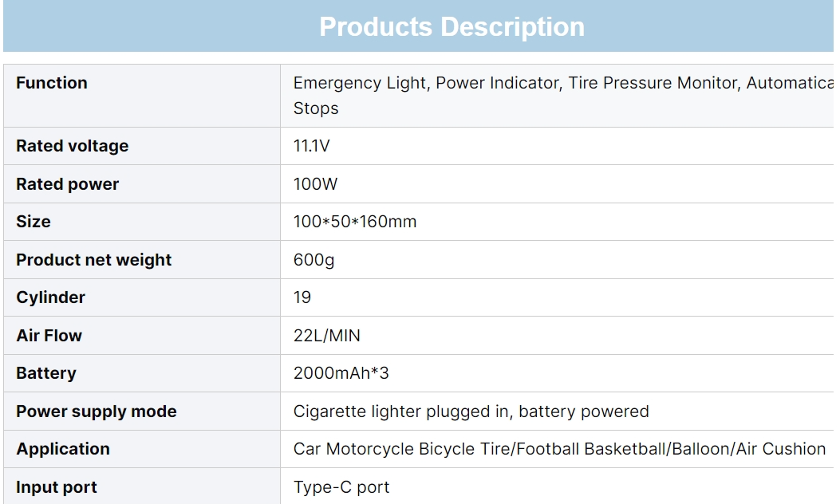
Task: Click the Application row label
Action: [63, 449]
